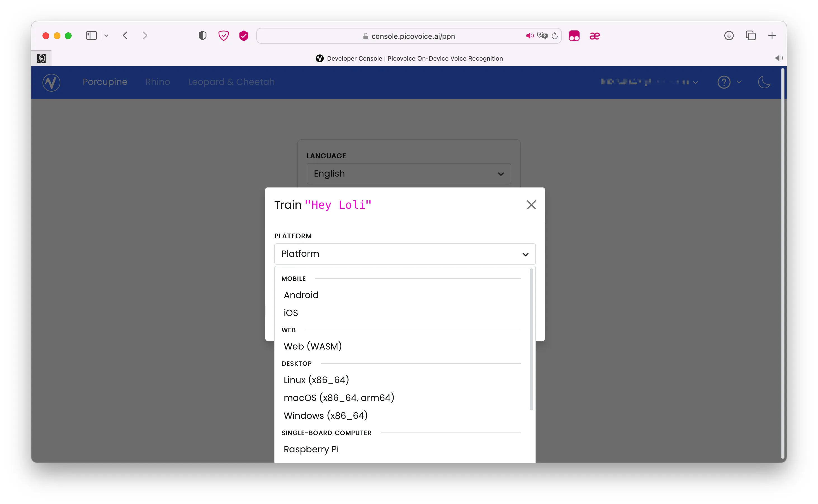Switch to the Rhino tab

click(x=158, y=82)
